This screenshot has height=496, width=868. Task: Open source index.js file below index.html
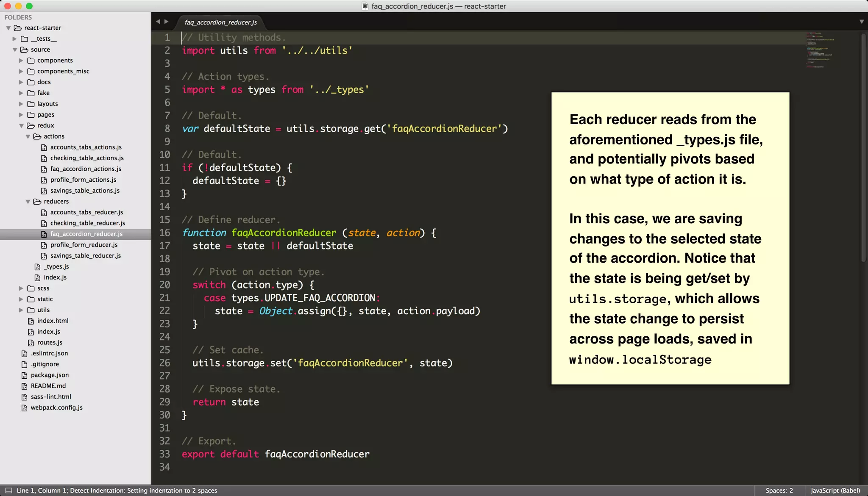point(48,332)
